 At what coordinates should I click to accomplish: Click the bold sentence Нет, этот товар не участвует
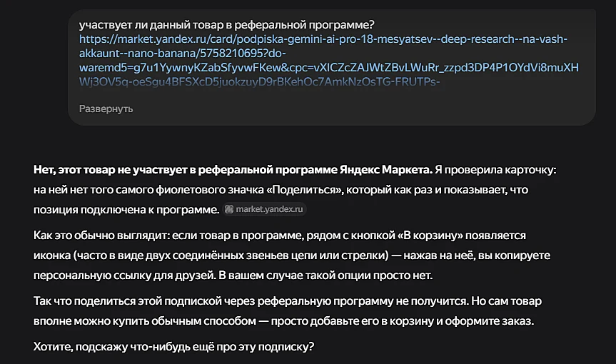pos(233,170)
